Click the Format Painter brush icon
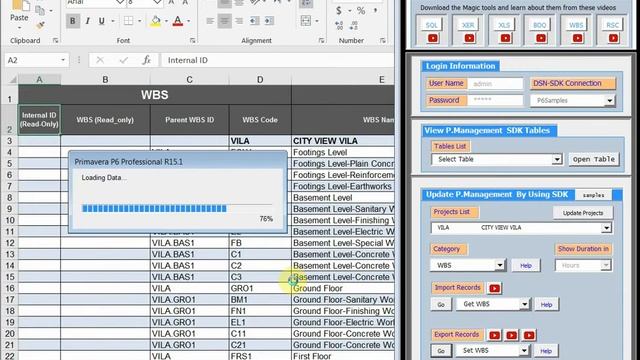Image resolution: width=640 pixels, height=360 pixels. pyautogui.click(x=40, y=25)
